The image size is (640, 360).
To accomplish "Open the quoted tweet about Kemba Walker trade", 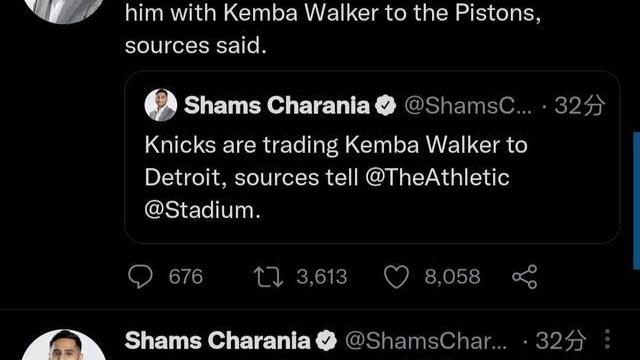I will [x=372, y=158].
